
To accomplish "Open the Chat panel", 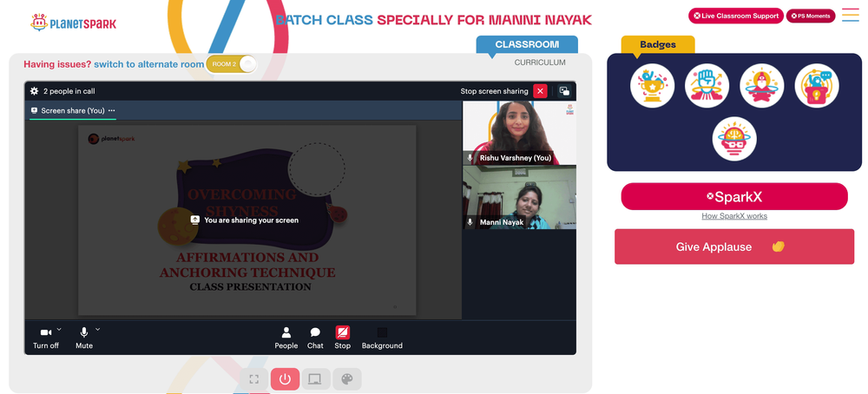I will pos(315,338).
